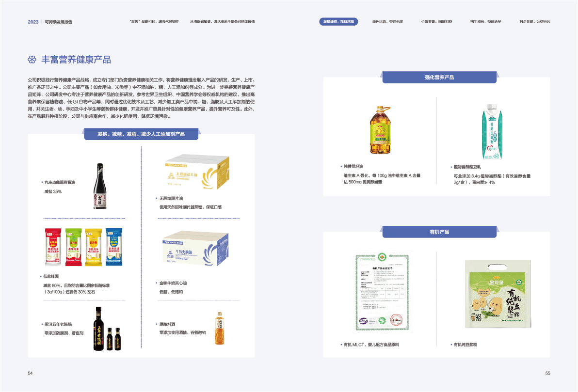Screen dimensions: 578x392
Task: Click the 丸庄点蘸黑豆酱油 soy sauce bottle image
Action: pos(100,187)
